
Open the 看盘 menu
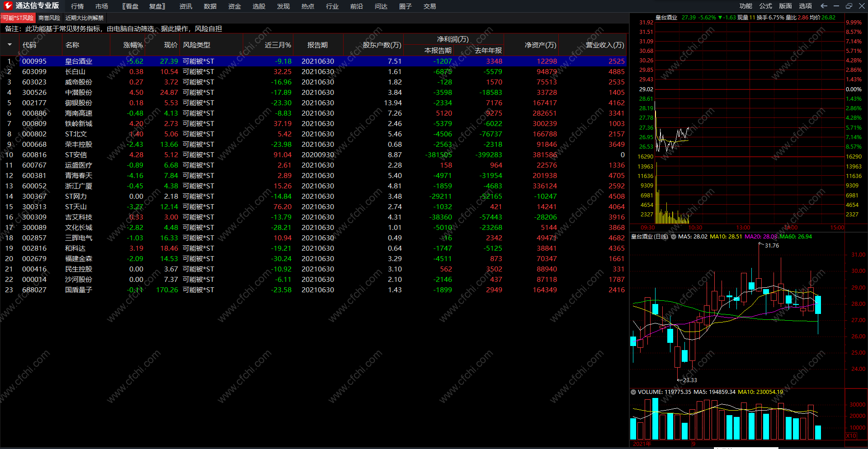click(130, 6)
